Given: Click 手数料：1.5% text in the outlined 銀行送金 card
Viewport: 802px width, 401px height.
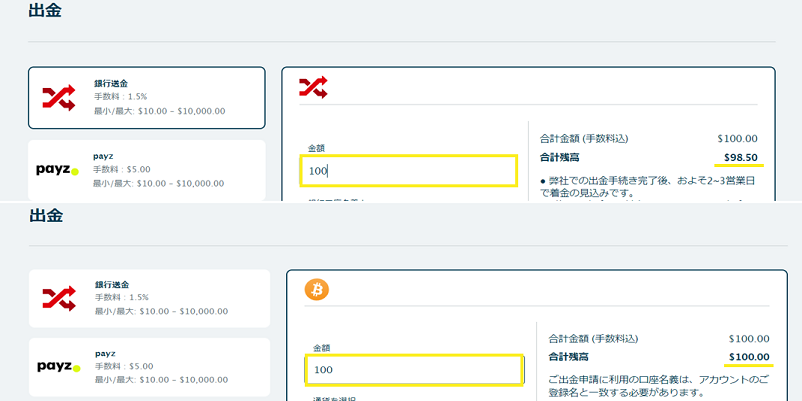Looking at the screenshot, I should (x=120, y=97).
